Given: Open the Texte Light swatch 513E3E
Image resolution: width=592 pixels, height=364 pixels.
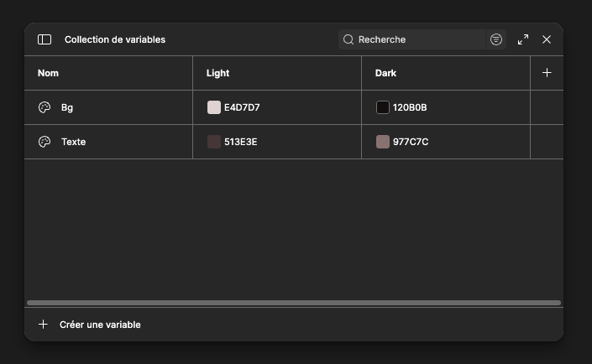Looking at the screenshot, I should tap(214, 142).
